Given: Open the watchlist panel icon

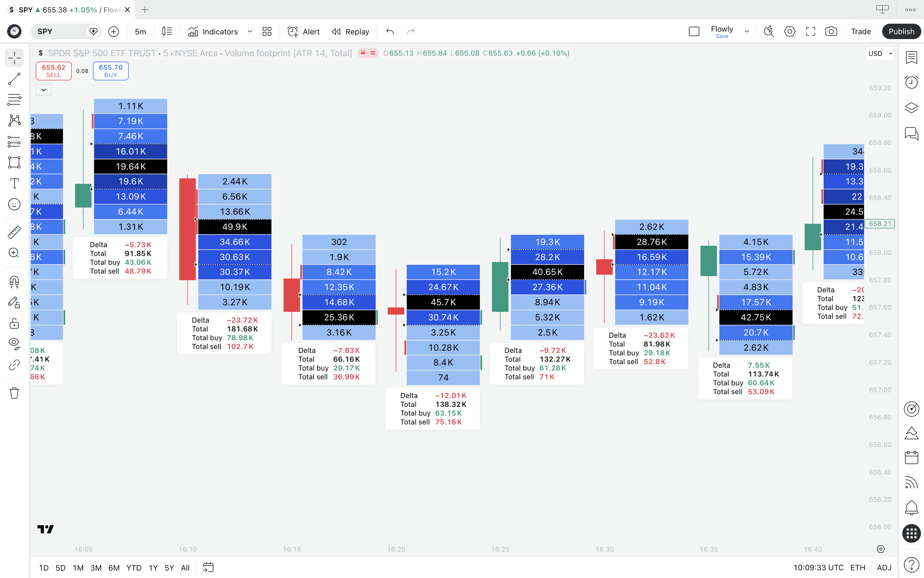Looking at the screenshot, I should click(911, 57).
